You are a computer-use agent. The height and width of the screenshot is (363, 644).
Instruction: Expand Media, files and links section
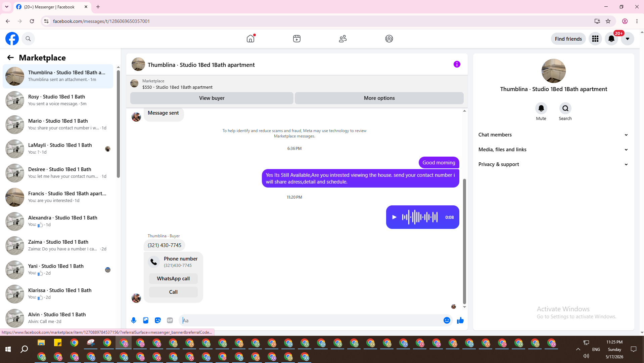553,150
